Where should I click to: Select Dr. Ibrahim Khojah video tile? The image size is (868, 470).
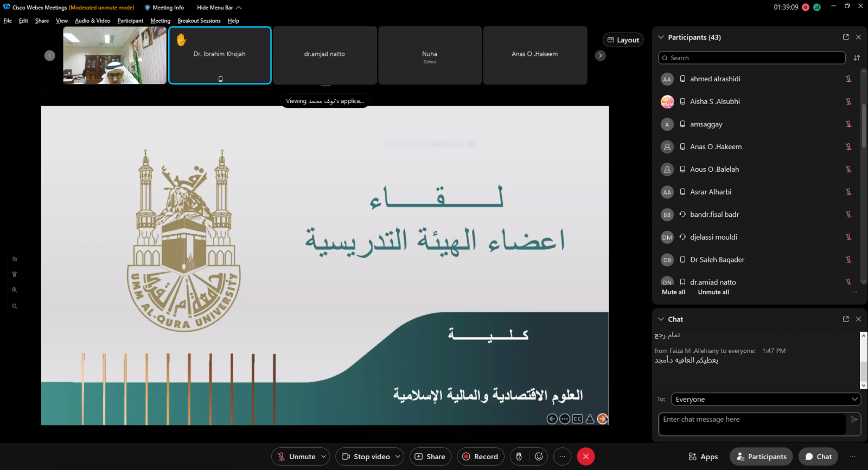click(x=220, y=55)
